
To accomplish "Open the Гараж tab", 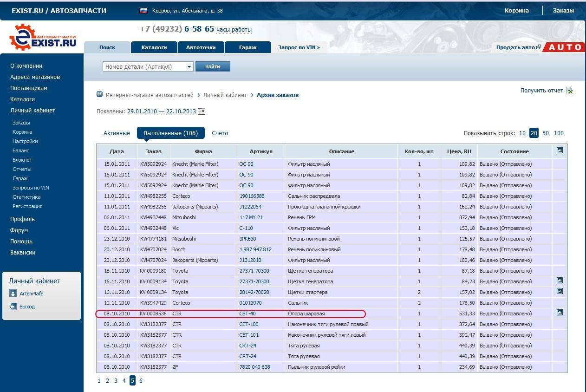I will click(x=247, y=47).
